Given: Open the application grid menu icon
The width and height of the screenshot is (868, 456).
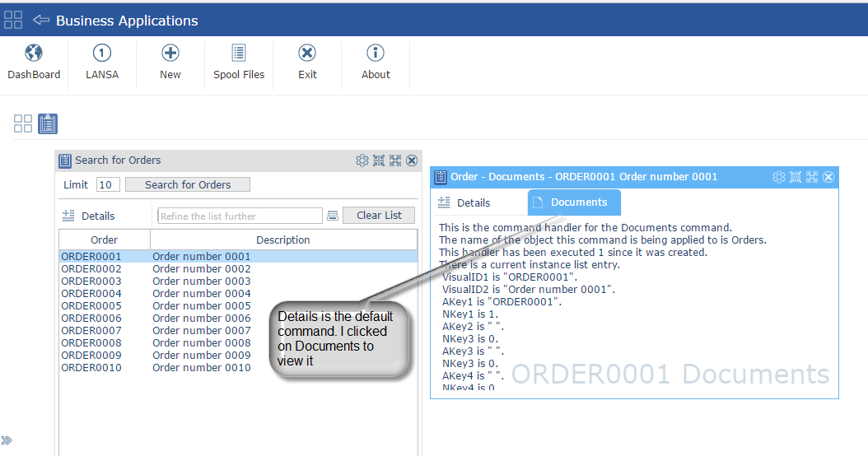Looking at the screenshot, I should (x=13, y=20).
